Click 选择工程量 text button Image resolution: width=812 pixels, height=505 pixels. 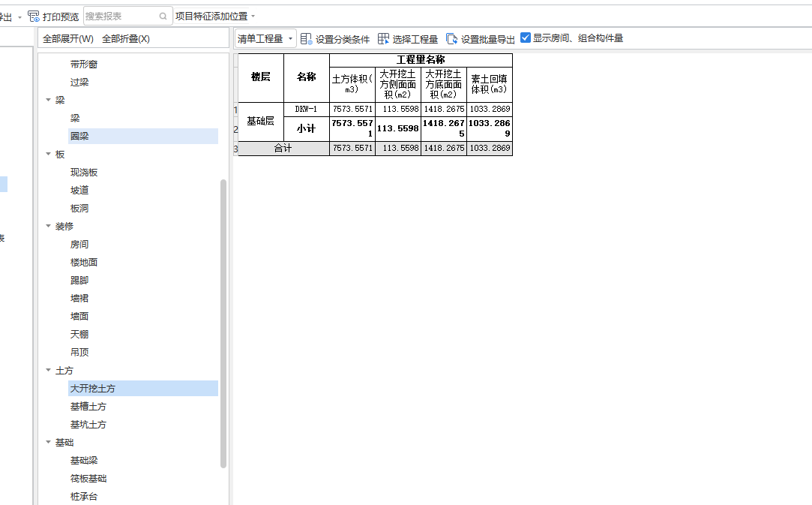tap(415, 40)
